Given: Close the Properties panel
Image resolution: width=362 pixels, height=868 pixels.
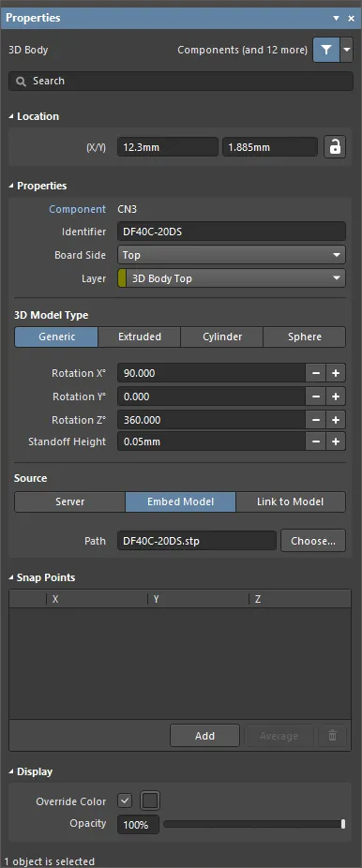Looking at the screenshot, I should (351, 18).
